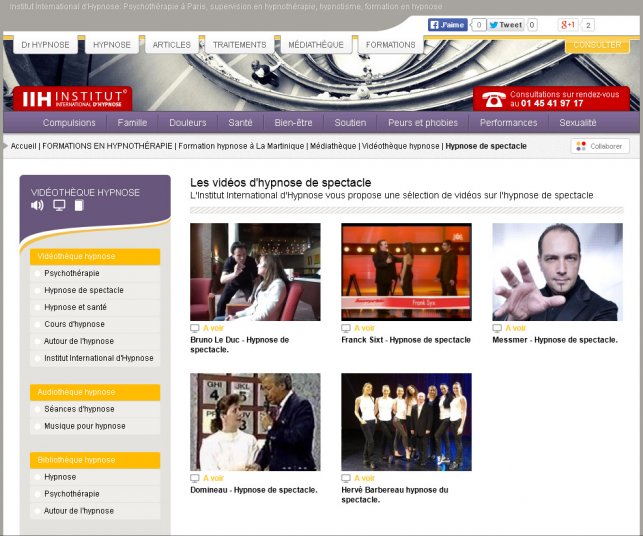Open the TRAITEMENTS tab

(x=239, y=45)
